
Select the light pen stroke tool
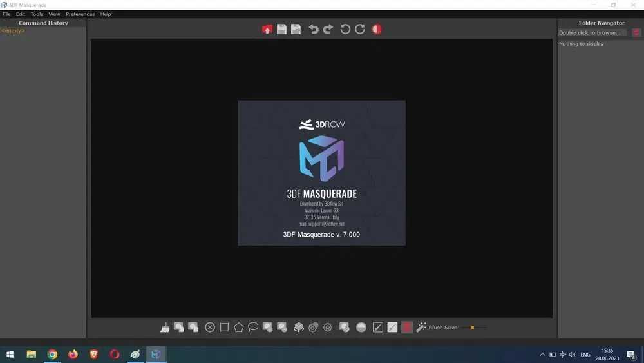[392, 328]
